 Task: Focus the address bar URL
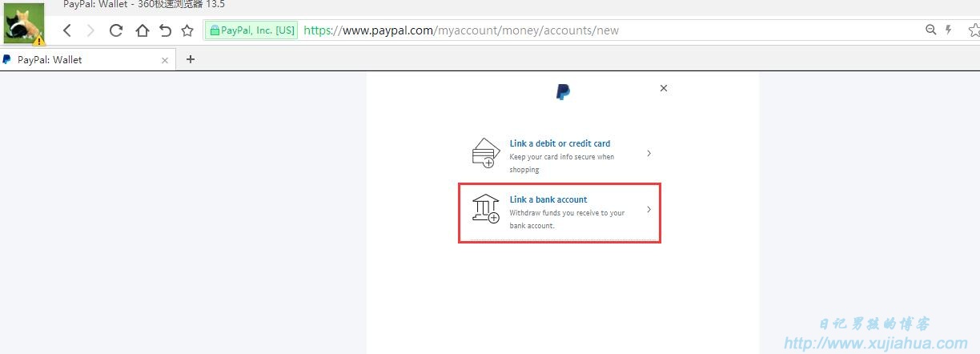461,30
